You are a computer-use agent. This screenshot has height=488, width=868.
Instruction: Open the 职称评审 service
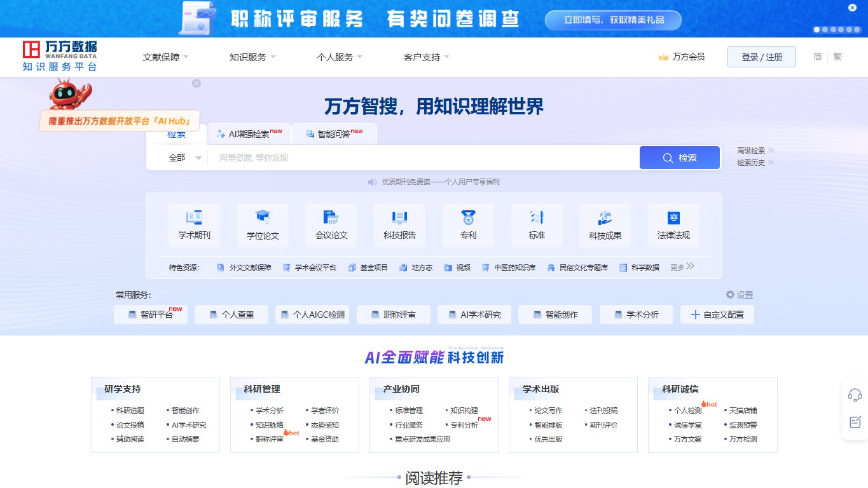[x=394, y=315]
